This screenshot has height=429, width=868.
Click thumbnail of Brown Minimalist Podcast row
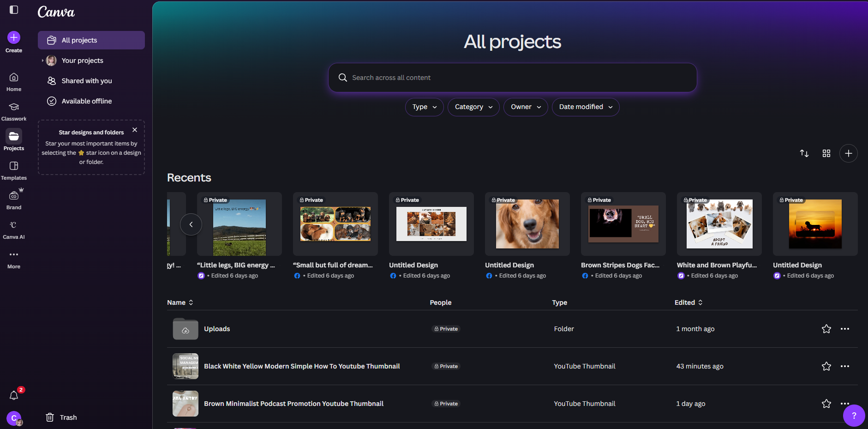point(186,404)
